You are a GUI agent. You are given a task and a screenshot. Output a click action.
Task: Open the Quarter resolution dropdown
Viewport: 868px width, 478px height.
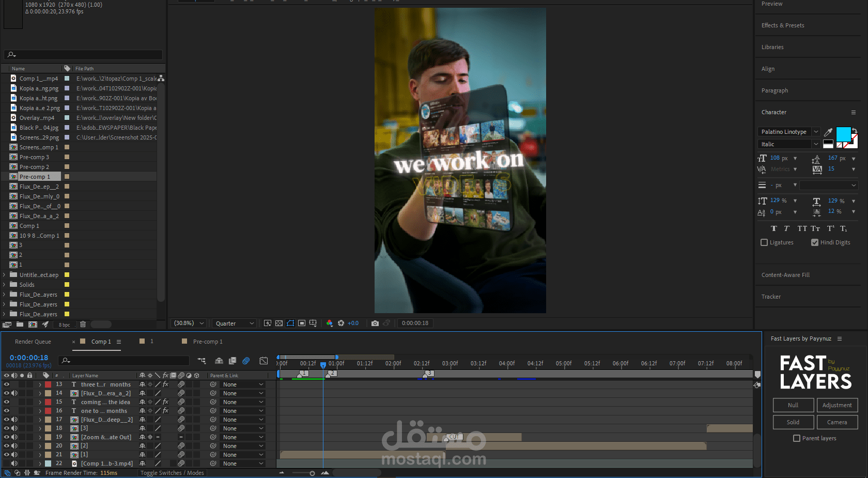235,323
